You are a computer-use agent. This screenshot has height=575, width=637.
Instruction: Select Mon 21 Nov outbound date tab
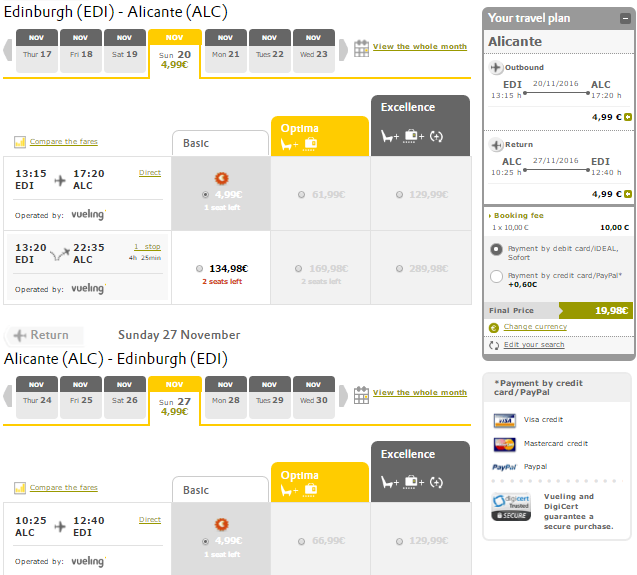[226, 48]
